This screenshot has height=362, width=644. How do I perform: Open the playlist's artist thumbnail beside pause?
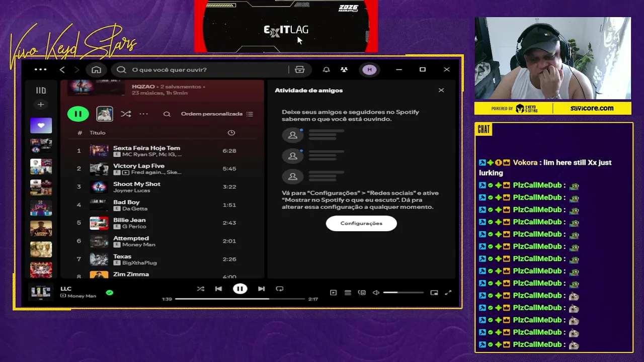point(105,114)
